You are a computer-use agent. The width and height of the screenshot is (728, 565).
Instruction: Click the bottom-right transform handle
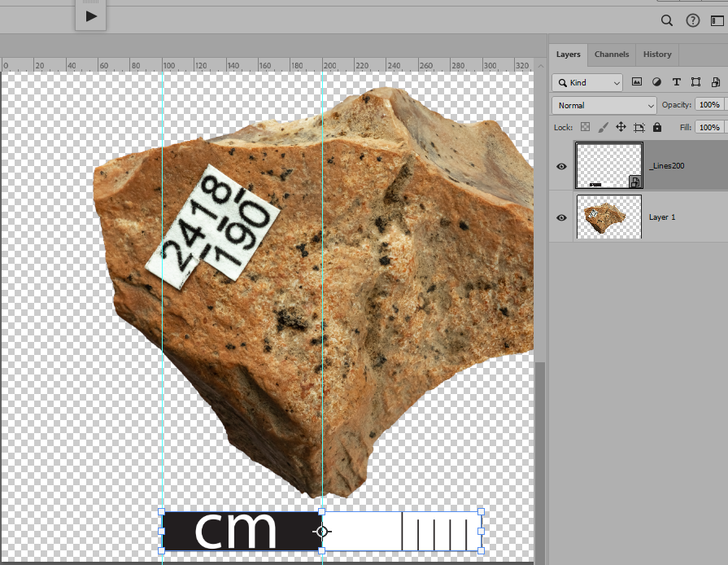(x=481, y=550)
